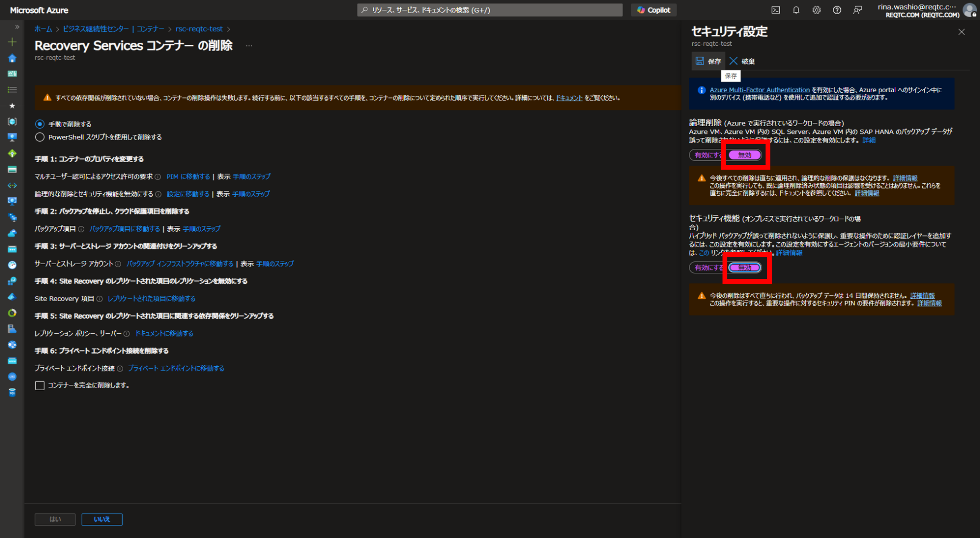Click the はい button
The width and height of the screenshot is (980, 538).
[55, 519]
